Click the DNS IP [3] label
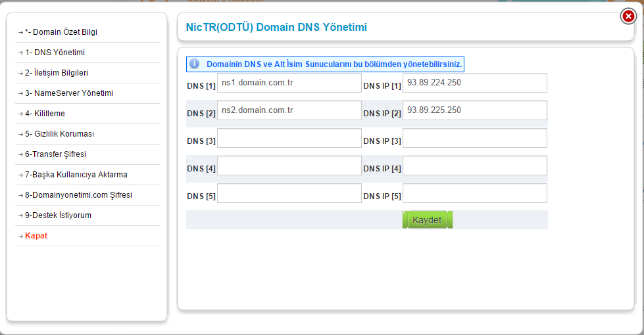Viewport: 644px width, 335px height. click(382, 141)
